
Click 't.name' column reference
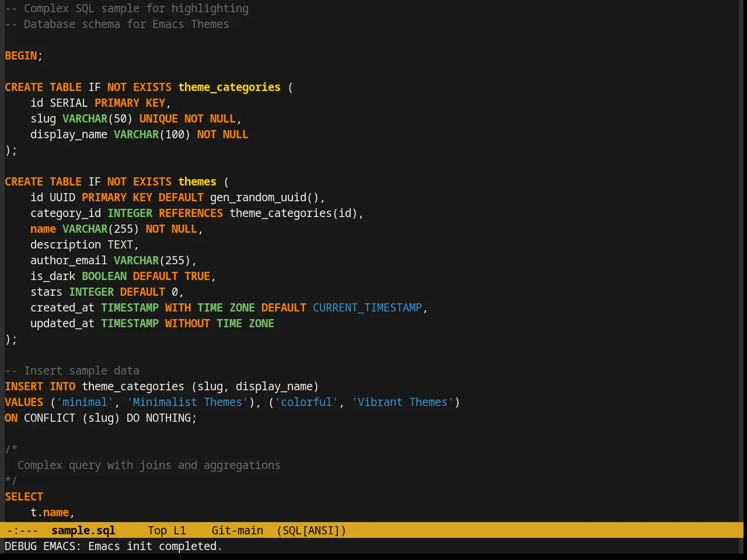coord(50,512)
